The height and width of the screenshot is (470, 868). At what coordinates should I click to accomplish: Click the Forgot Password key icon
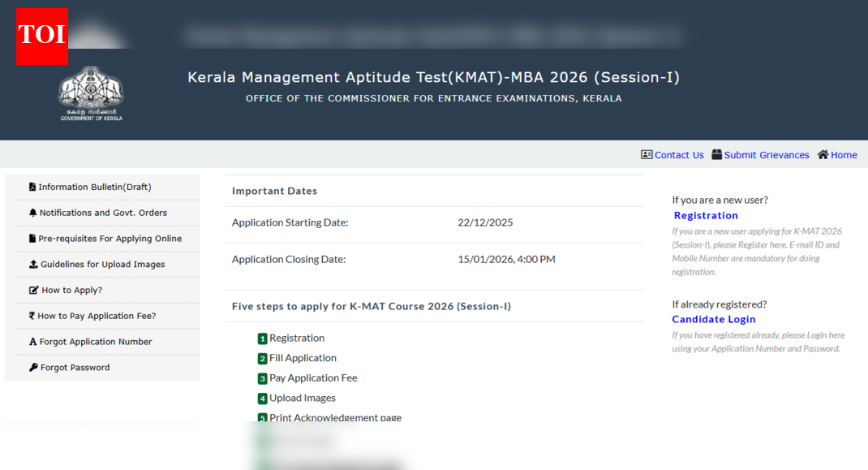coord(32,367)
